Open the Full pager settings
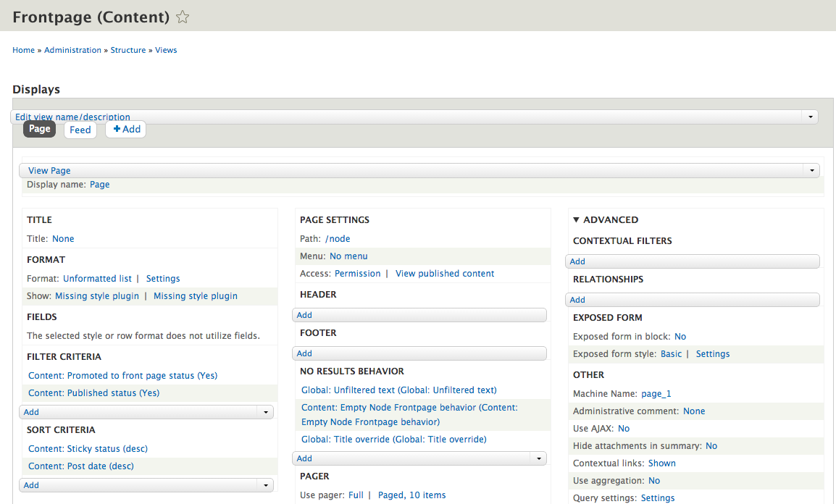The width and height of the screenshot is (836, 504). [x=356, y=495]
